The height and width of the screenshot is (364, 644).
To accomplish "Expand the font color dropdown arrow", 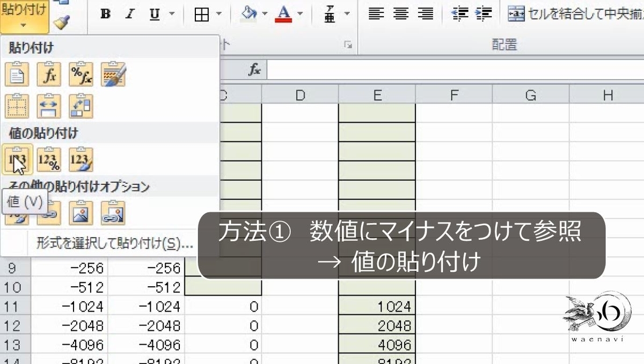I will coord(299,14).
